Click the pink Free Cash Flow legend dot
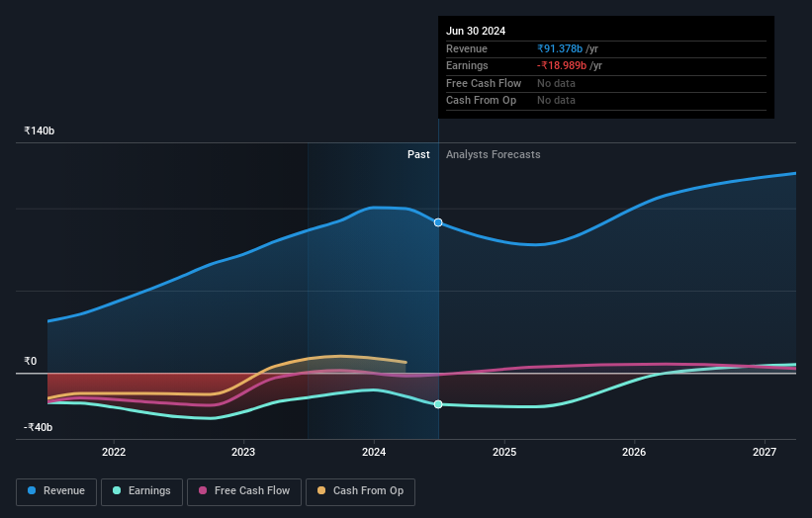 (x=203, y=490)
